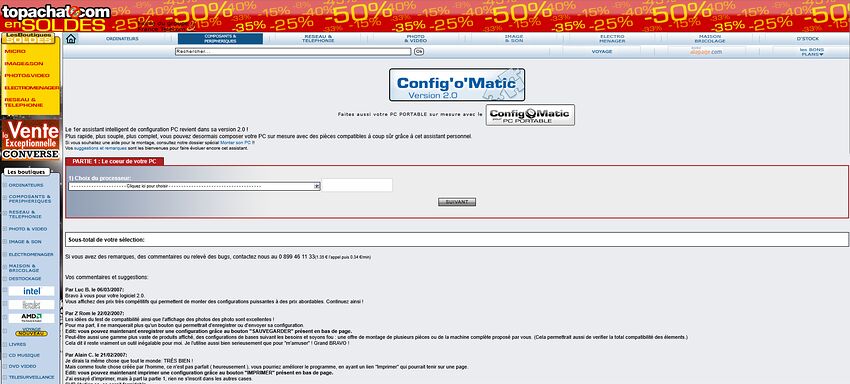
Task: Open RESEAU & TELEPHONIE in yellow Soldes menu
Action: (23, 102)
